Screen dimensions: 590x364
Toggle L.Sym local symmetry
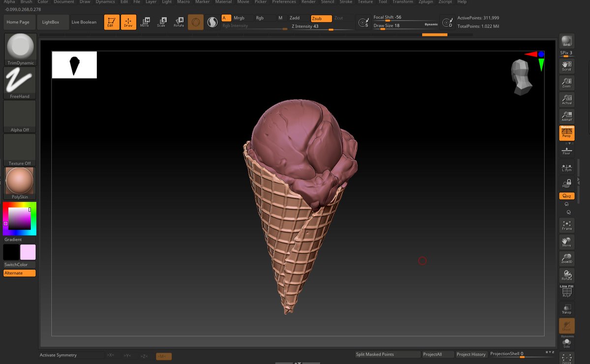(567, 168)
